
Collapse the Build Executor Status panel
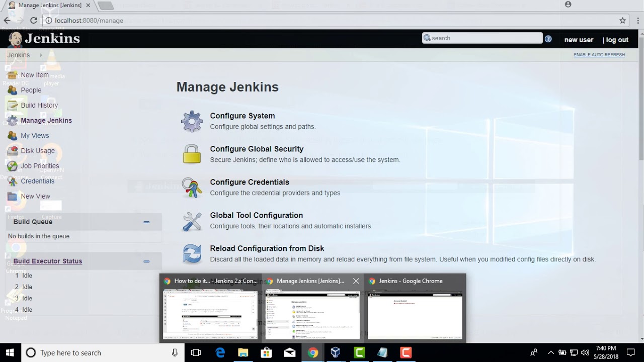tap(146, 261)
